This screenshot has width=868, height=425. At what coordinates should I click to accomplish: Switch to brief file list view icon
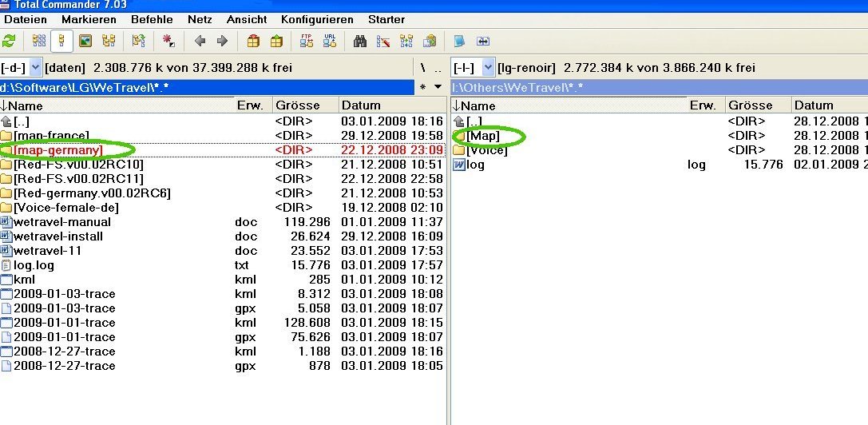coord(39,41)
